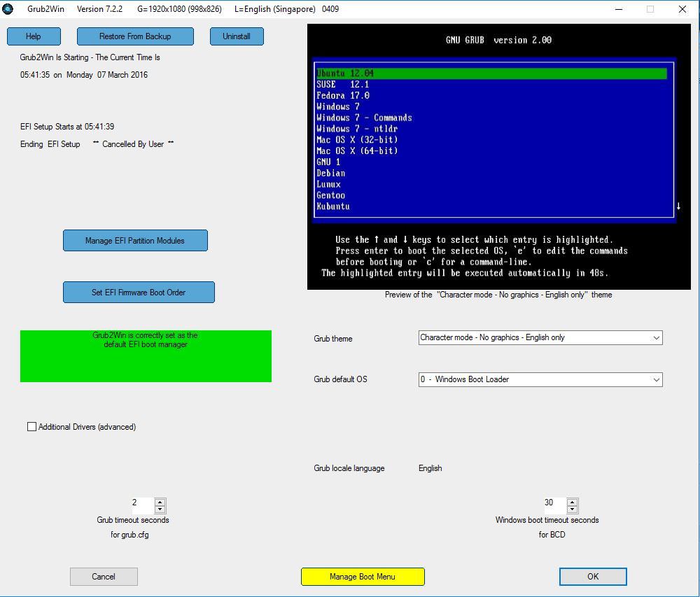Screen dimensions: 700x597
Task: Click Set EFI Firmware Boot Order
Action: (x=139, y=292)
